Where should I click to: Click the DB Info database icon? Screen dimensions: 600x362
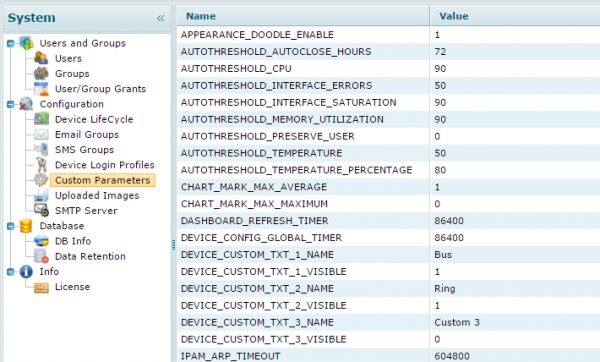(x=41, y=241)
